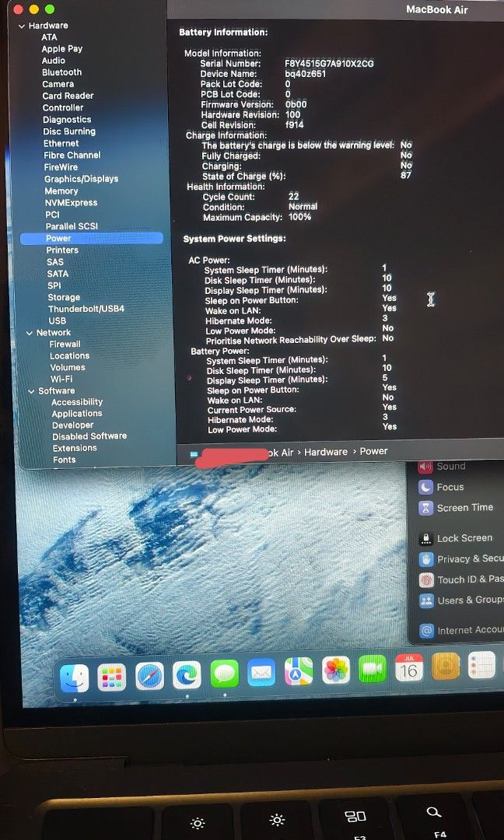The height and width of the screenshot is (840, 504).
Task: Open Calendar showing Jul 16
Action: pyautogui.click(x=408, y=667)
